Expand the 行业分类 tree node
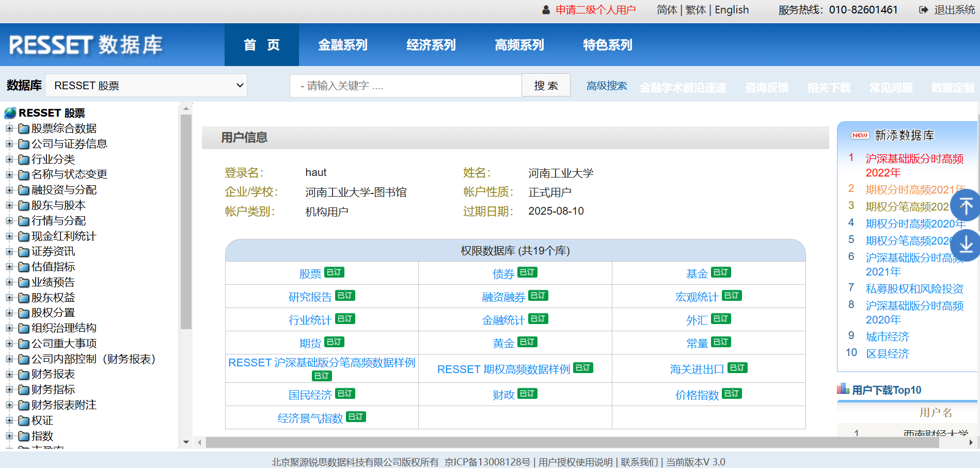The width and height of the screenshot is (980, 468). [9, 159]
